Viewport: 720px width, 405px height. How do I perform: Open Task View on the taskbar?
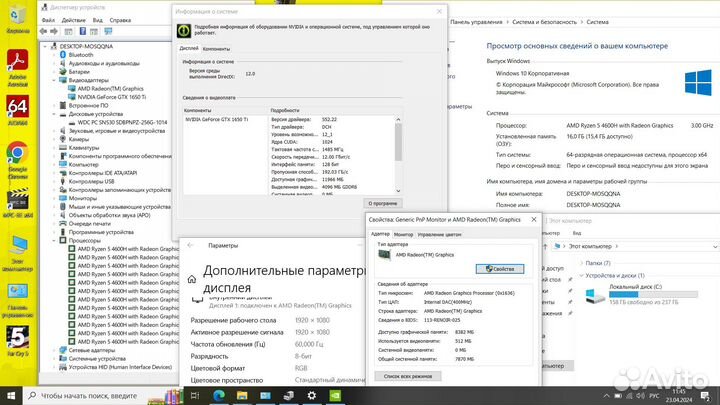pyautogui.click(x=195, y=395)
